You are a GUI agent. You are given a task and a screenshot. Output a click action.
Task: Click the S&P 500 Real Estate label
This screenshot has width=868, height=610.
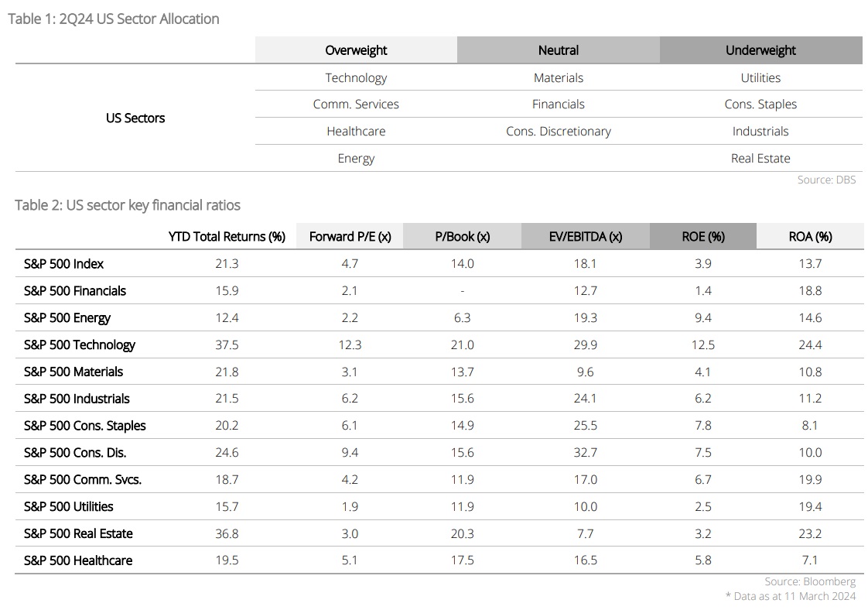(78, 533)
